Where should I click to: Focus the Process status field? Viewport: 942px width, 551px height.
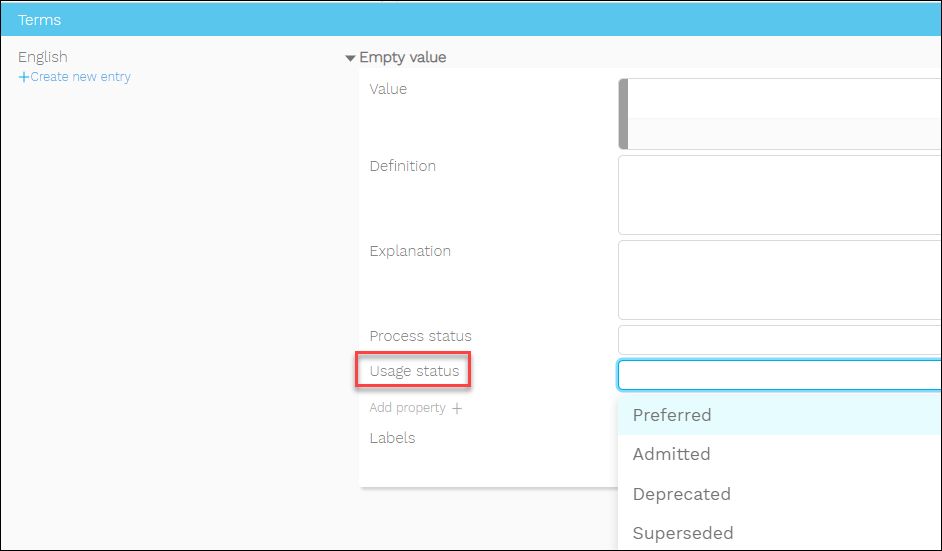(780, 339)
